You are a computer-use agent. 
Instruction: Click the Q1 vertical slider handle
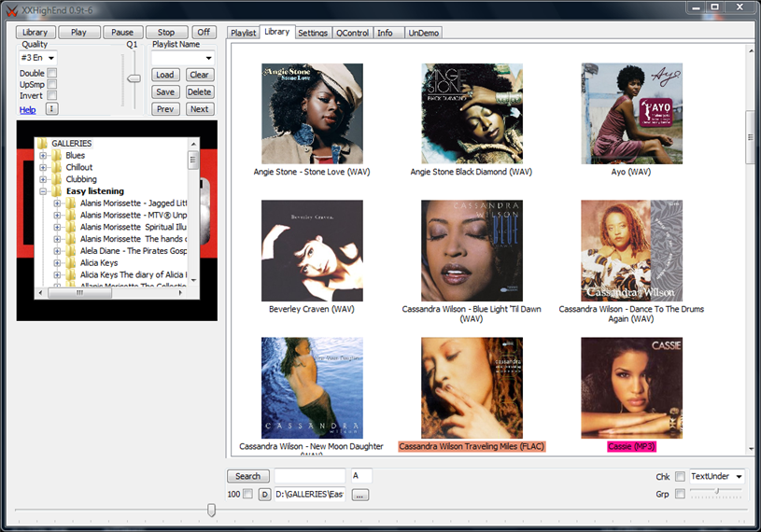(x=134, y=78)
